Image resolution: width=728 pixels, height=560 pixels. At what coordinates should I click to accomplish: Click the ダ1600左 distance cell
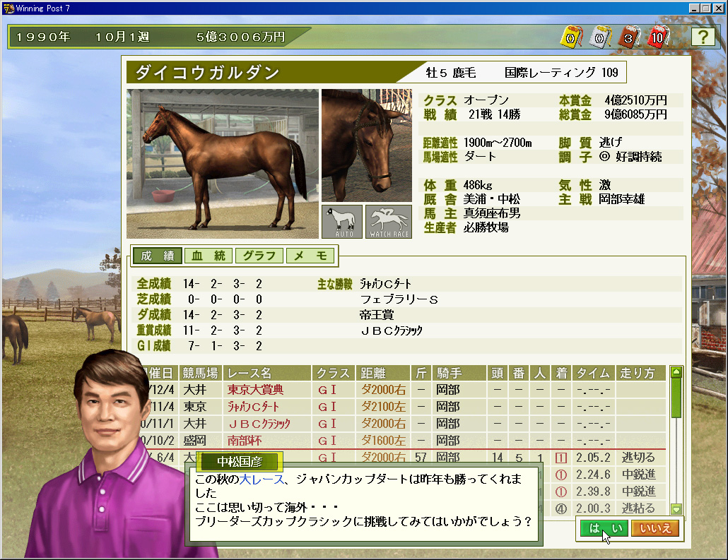click(x=384, y=440)
